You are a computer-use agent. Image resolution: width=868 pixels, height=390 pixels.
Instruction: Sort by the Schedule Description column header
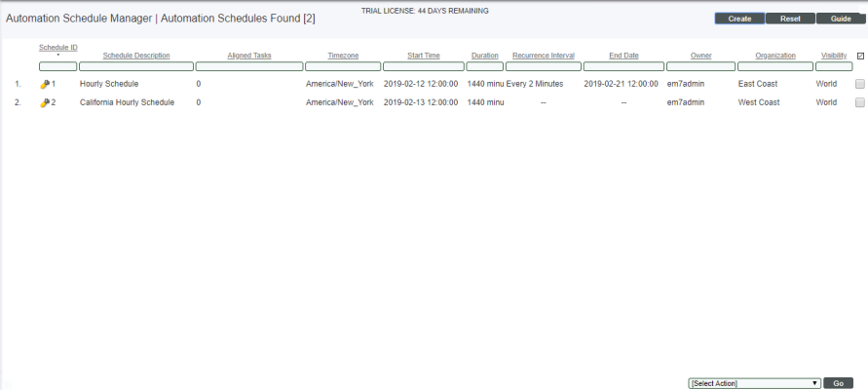pos(136,56)
